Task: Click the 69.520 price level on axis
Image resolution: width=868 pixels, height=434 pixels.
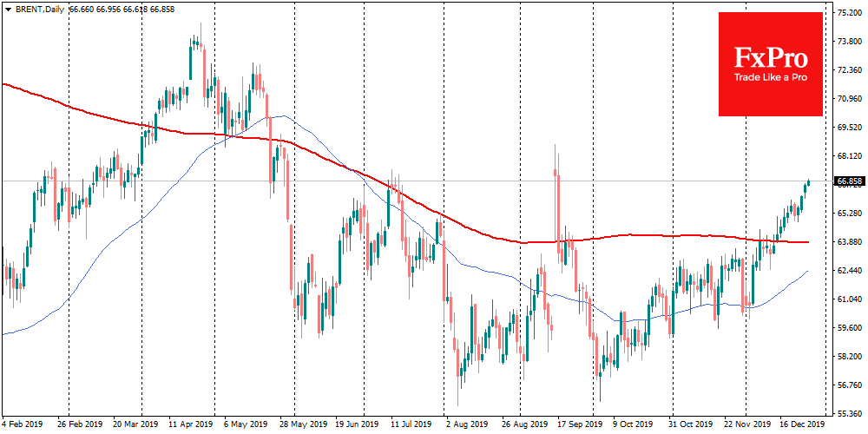Action: [850, 128]
